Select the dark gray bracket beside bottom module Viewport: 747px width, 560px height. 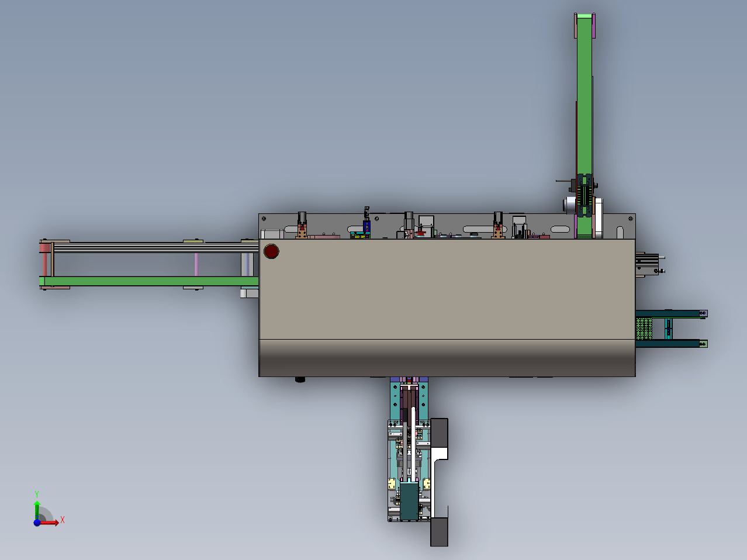[x=439, y=482]
